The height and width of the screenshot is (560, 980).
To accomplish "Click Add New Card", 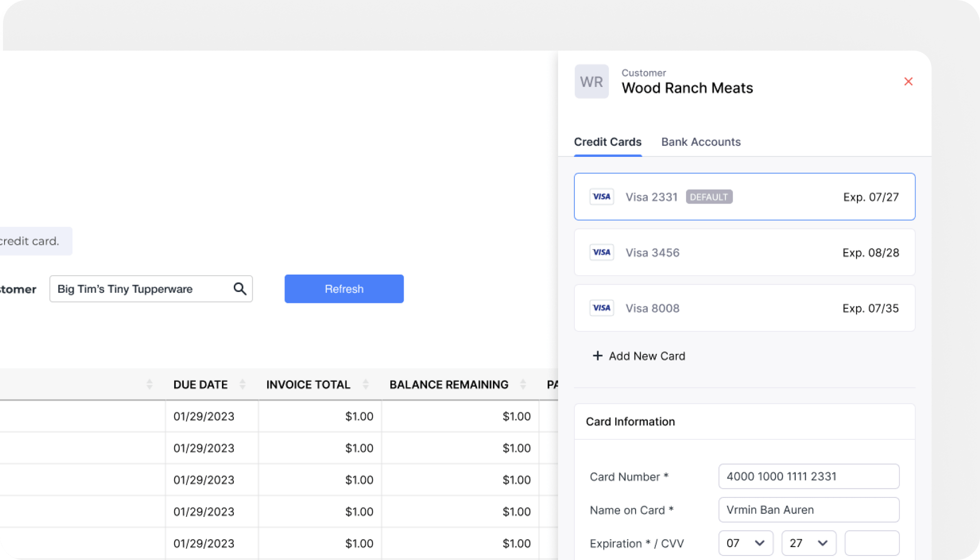I will pos(638,356).
